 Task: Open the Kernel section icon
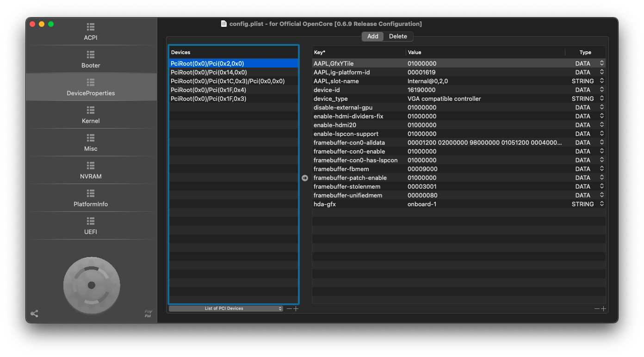point(91,111)
